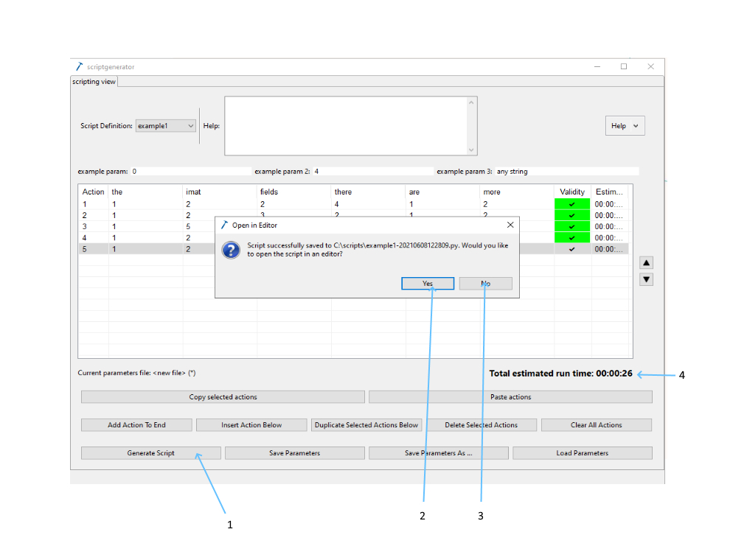Open the Script Definition dropdown
The height and width of the screenshot is (560, 747).
166,126
